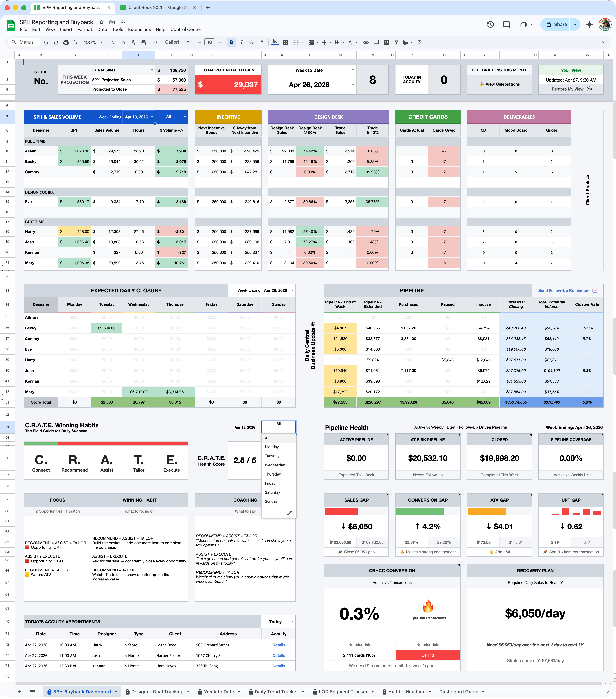Open the Extensions menu
Screen dimensions: 616x699
coord(139,29)
